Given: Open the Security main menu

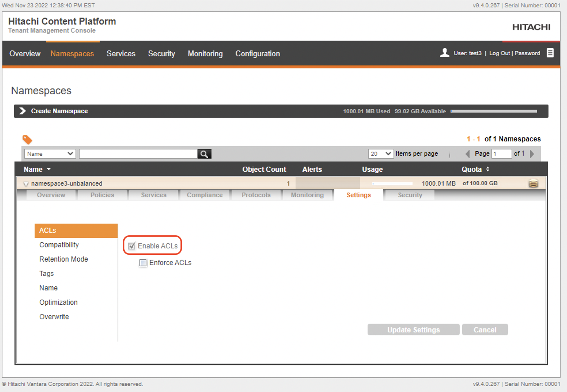Looking at the screenshot, I should coord(161,54).
